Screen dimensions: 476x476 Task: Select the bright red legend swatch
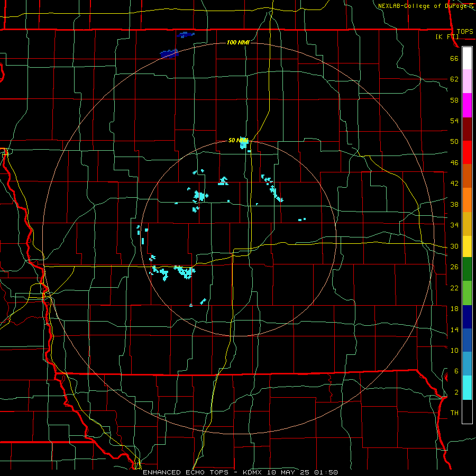point(467,152)
